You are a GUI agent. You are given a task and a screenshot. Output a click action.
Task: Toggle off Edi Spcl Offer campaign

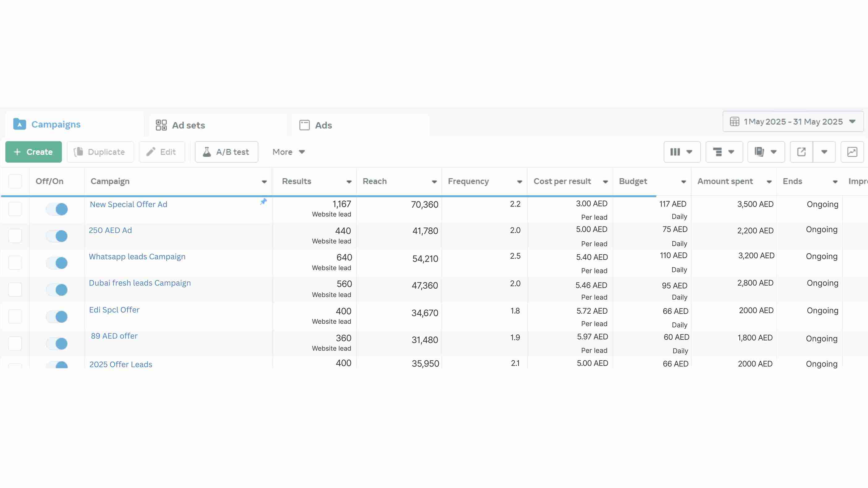(x=57, y=316)
